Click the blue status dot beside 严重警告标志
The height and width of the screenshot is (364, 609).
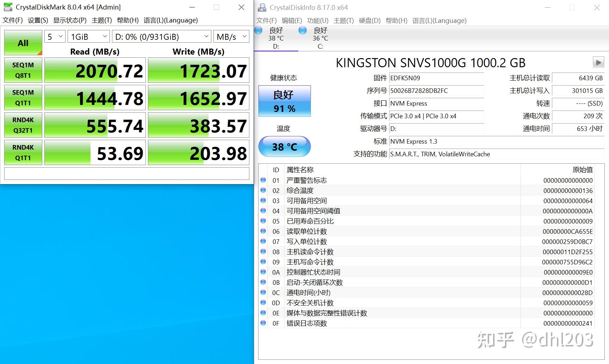pyautogui.click(x=263, y=180)
